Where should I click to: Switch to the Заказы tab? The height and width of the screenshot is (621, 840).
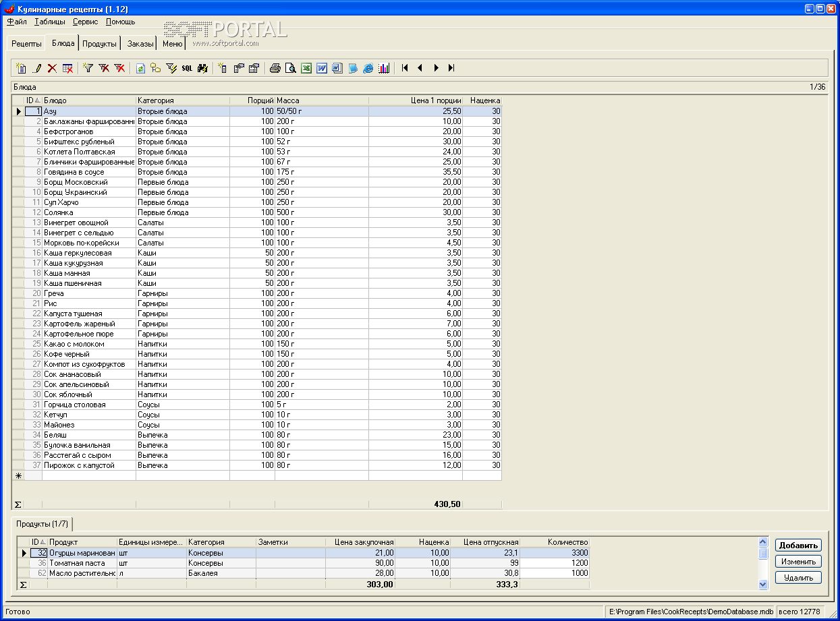click(140, 44)
